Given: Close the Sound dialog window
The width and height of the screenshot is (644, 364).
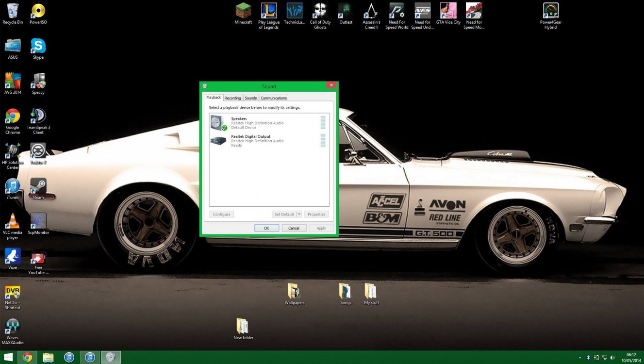Looking at the screenshot, I should [x=331, y=85].
